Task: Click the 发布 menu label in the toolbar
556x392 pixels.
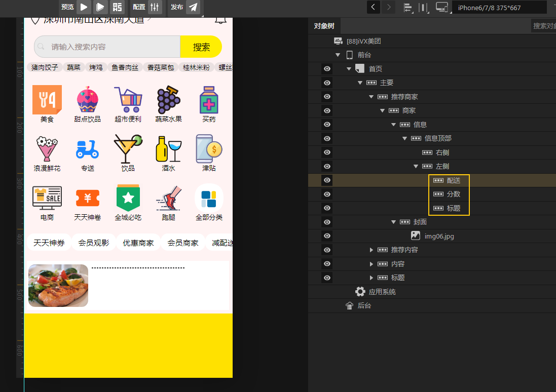Action: 176,7
